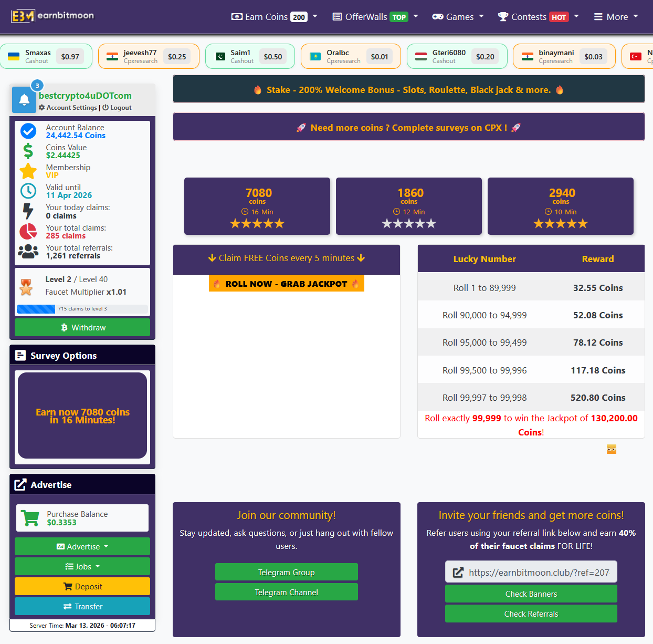This screenshot has width=653, height=644.
Task: Expand the Earn Coins dropdown
Action: pos(315,16)
